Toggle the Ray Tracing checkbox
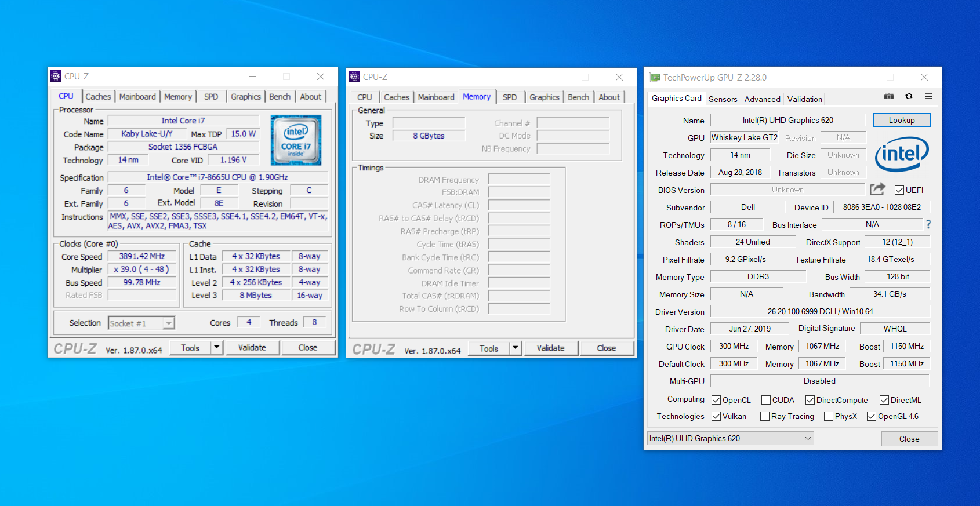Screen dimensions: 980x506 point(765,416)
